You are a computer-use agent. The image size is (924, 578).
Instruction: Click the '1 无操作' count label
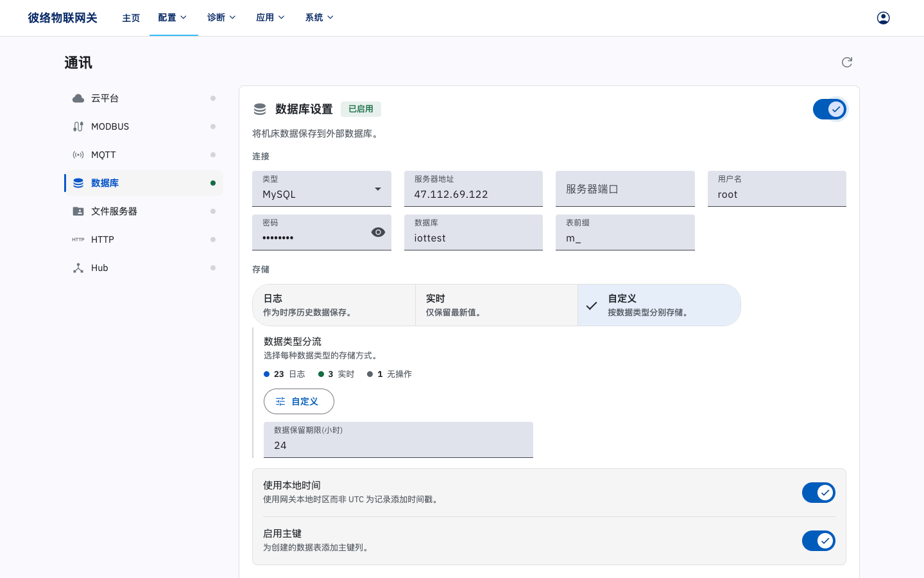tap(389, 374)
